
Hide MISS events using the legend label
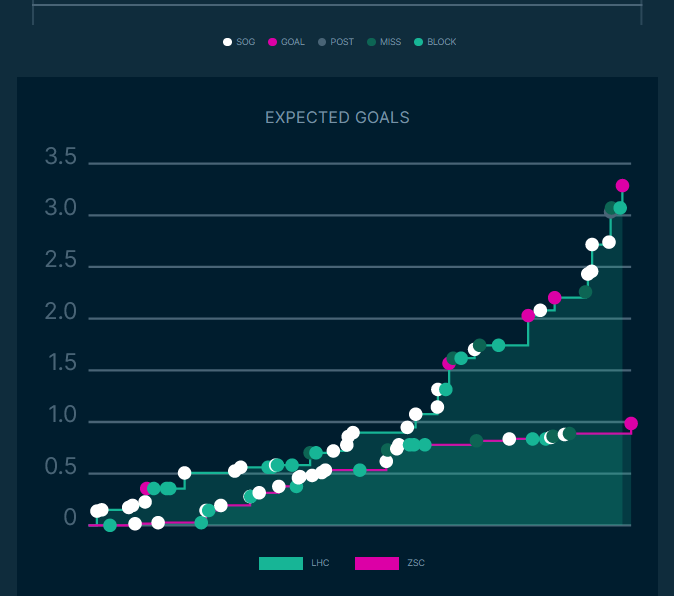coord(390,42)
